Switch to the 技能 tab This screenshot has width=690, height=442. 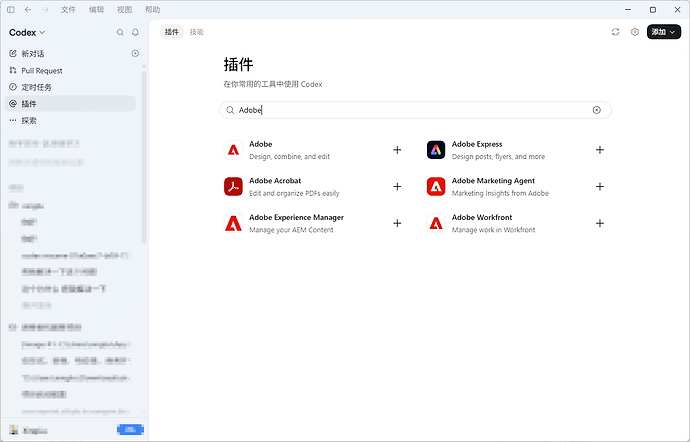coord(197,32)
